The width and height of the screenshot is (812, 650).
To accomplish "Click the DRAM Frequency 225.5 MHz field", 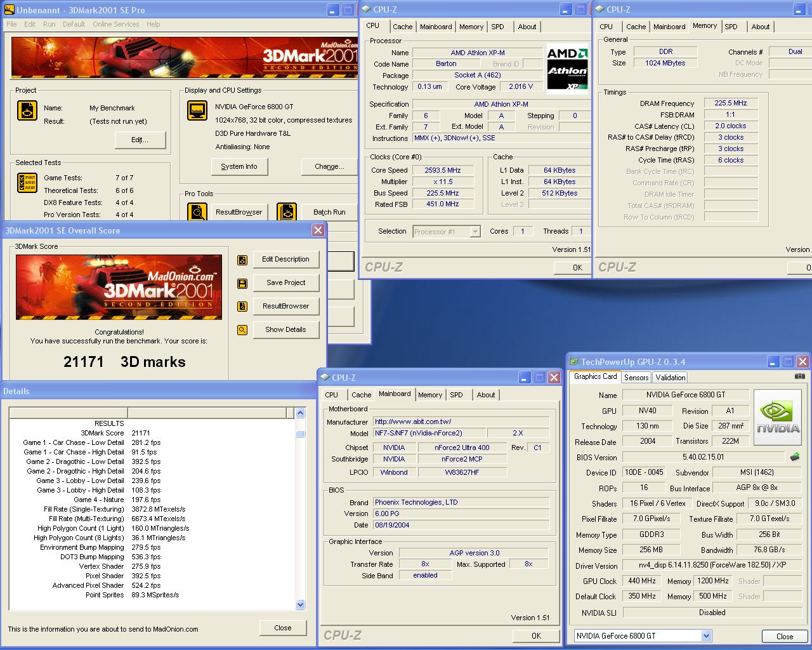I will coord(730,103).
